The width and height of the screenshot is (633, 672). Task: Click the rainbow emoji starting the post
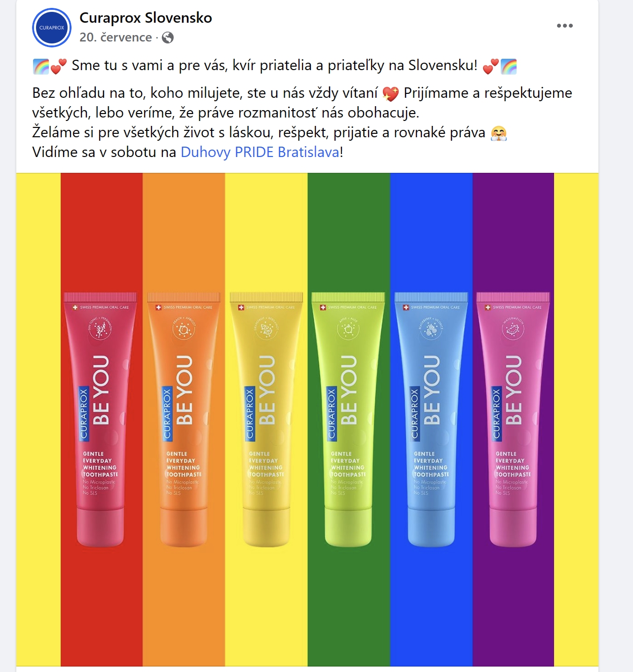[x=41, y=66]
